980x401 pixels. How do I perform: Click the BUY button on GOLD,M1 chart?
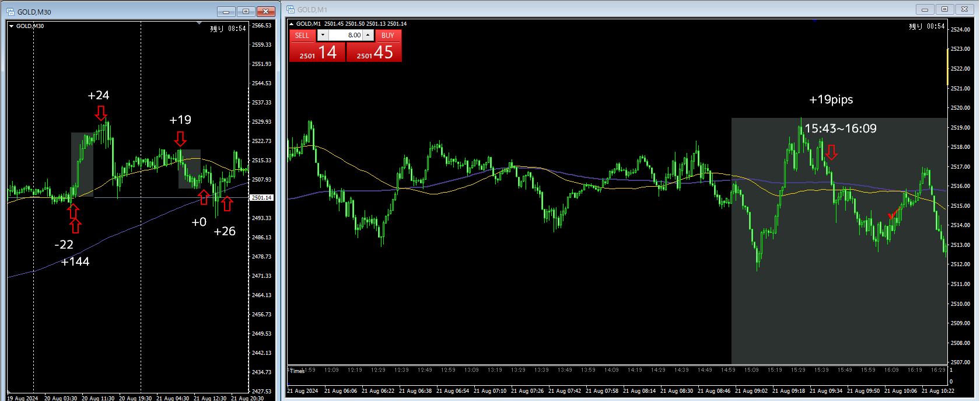(x=387, y=35)
